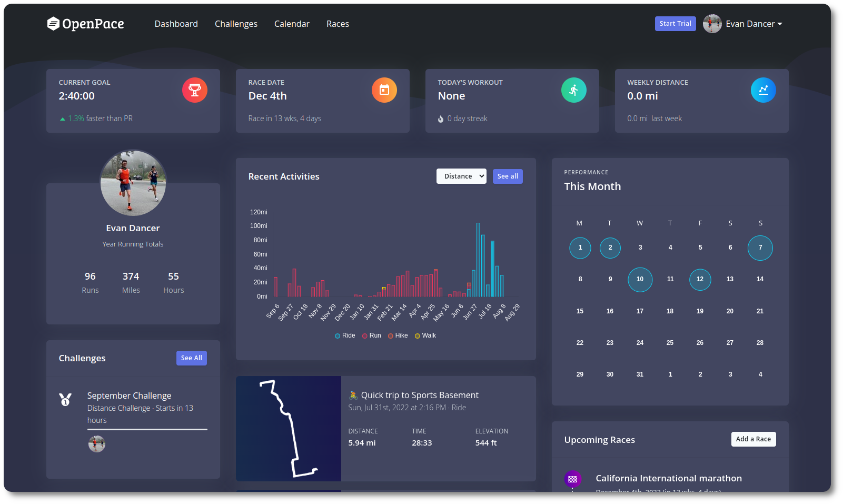Click the blue chart icon on Weekly Distance
The image size is (843, 504).
click(763, 90)
